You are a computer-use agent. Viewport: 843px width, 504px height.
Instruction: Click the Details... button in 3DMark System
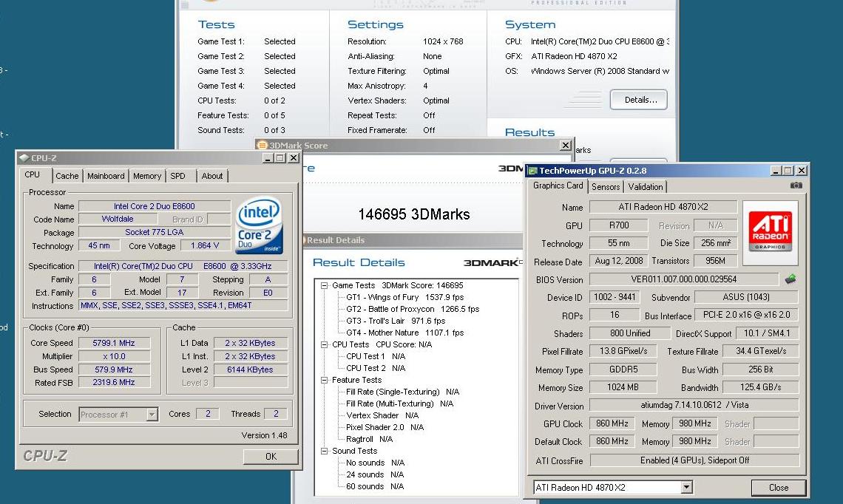tap(639, 100)
